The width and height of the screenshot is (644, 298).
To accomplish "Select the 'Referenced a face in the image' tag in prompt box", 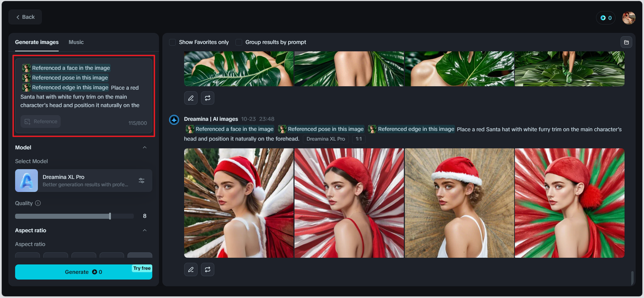I will point(66,68).
